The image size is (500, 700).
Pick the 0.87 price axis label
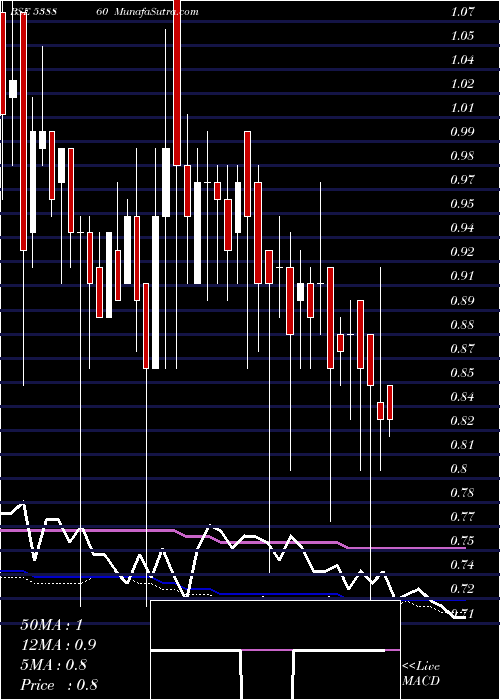[462, 349]
